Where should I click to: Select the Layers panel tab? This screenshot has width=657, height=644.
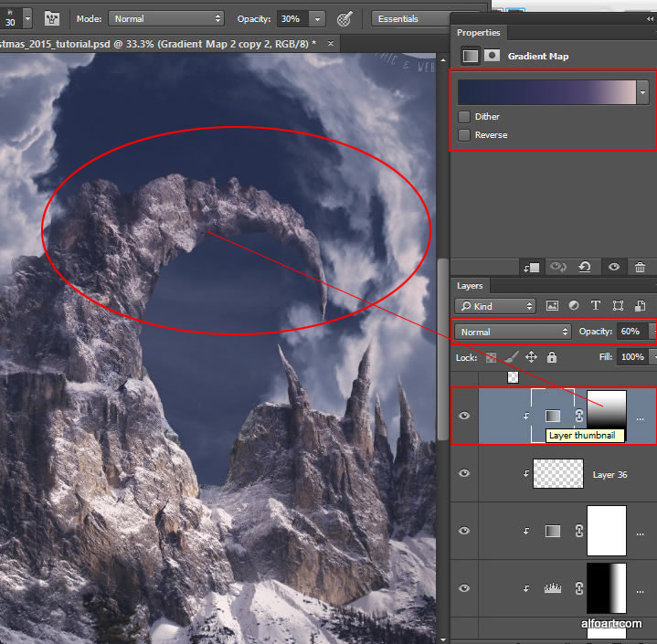coord(471,286)
